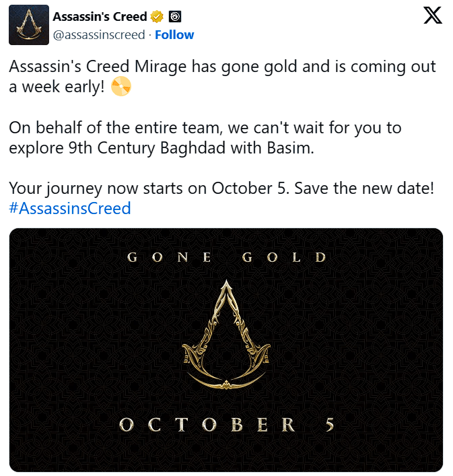Screen dimensions: 453x476
Task: Click the gold disc emoji
Action: click(121, 87)
